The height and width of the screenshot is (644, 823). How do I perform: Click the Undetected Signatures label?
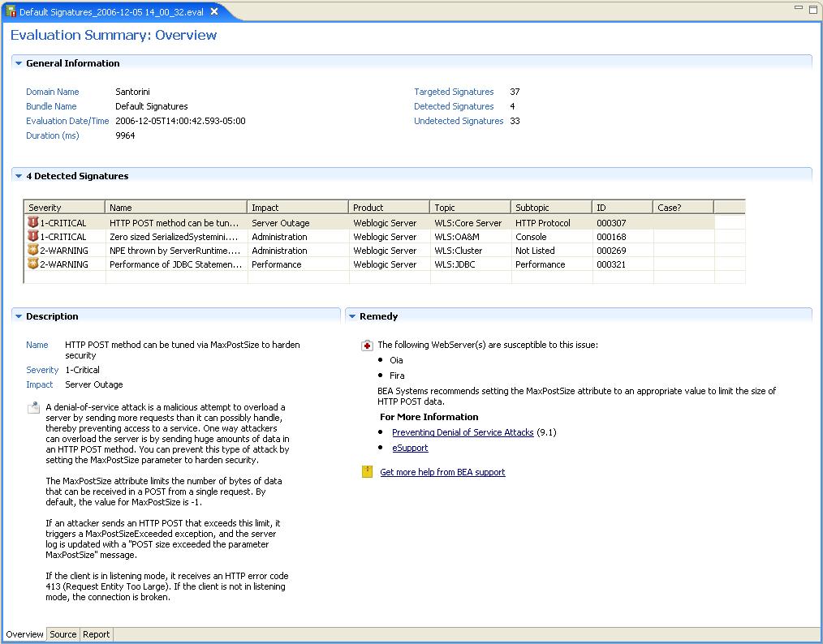click(x=459, y=121)
